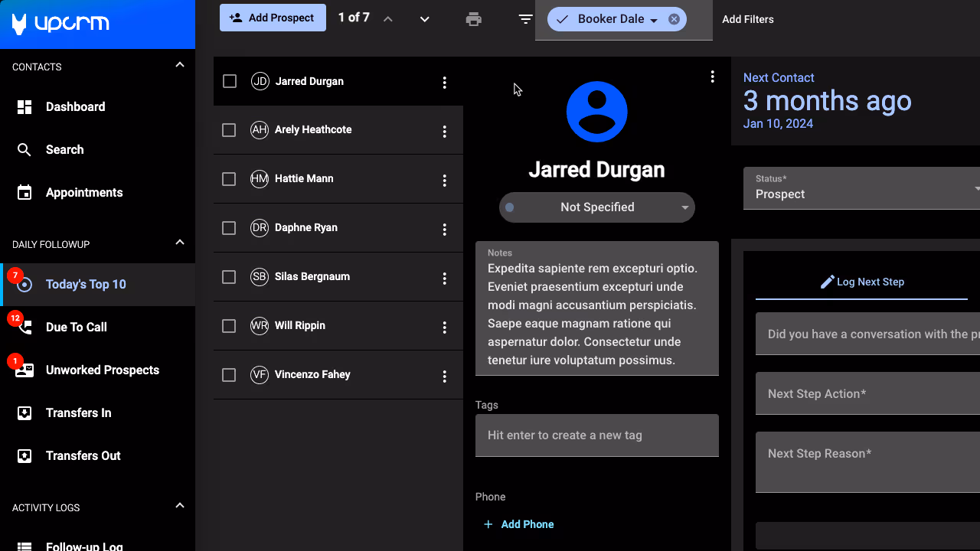
Task: Open the profile card kebab menu
Action: coord(712,77)
